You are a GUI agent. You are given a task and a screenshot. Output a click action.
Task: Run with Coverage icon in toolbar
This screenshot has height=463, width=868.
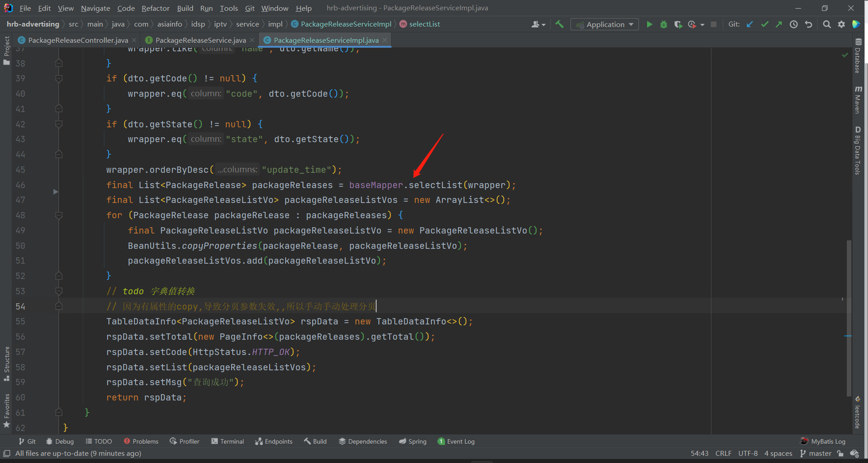[678, 24]
